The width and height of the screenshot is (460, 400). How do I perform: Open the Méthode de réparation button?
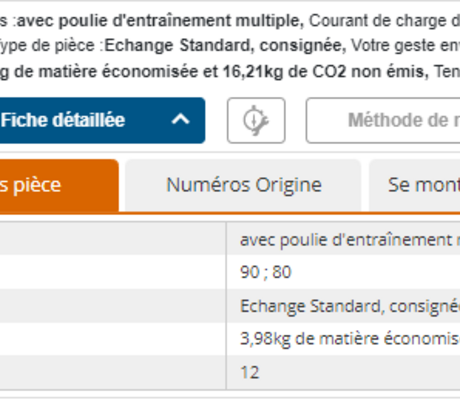(x=383, y=120)
